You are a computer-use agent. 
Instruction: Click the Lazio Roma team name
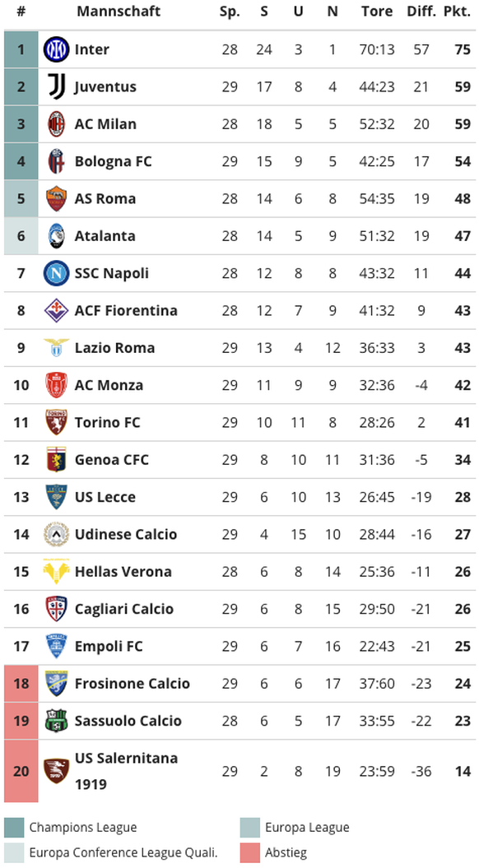click(114, 348)
